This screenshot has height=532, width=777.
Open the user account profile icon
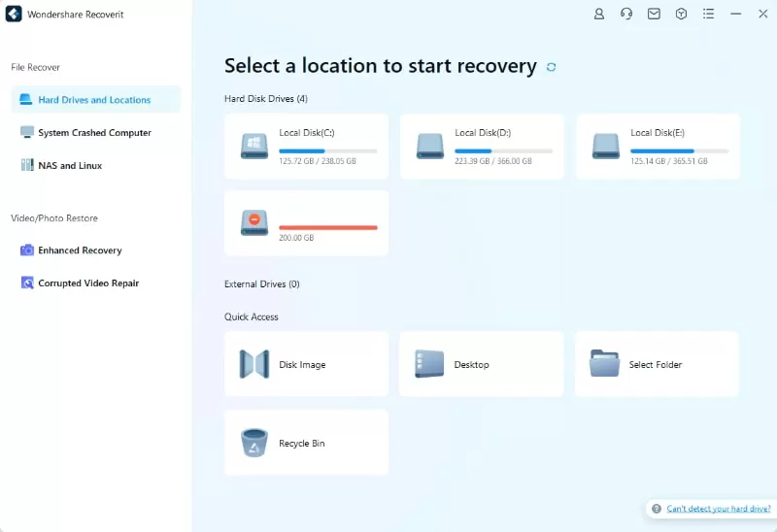599,14
